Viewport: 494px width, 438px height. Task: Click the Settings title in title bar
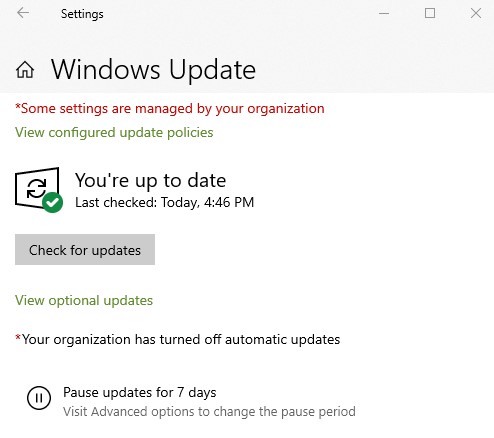tap(82, 14)
